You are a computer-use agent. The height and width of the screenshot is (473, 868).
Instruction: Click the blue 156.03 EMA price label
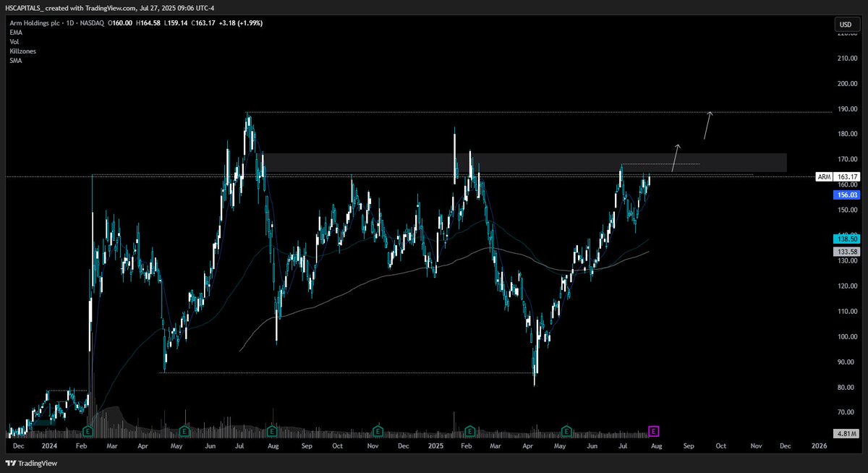click(x=846, y=195)
